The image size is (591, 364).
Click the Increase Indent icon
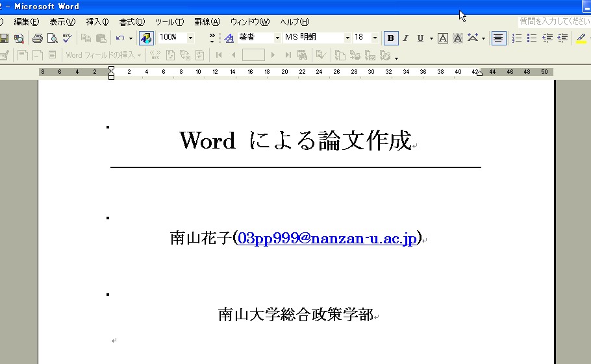coord(562,38)
